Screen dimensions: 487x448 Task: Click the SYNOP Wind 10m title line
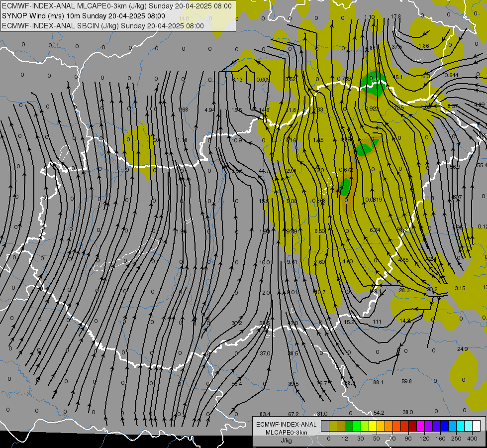[x=84, y=16]
